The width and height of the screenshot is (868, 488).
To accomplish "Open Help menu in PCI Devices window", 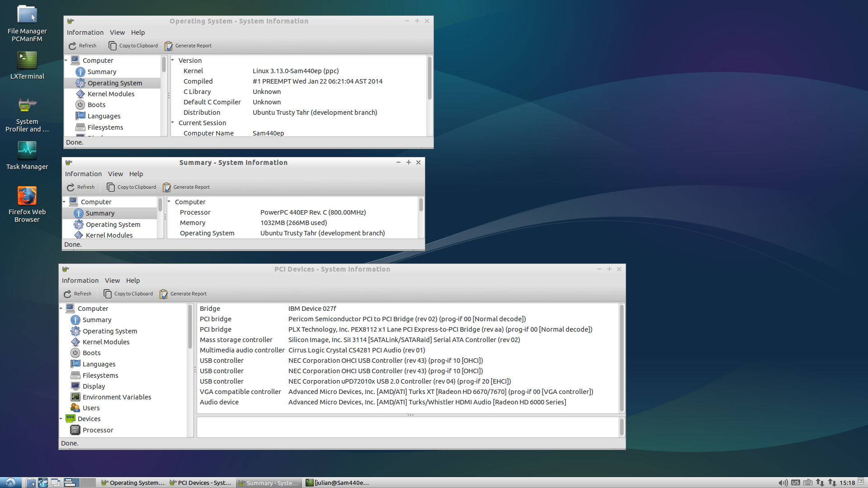I will click(x=133, y=281).
